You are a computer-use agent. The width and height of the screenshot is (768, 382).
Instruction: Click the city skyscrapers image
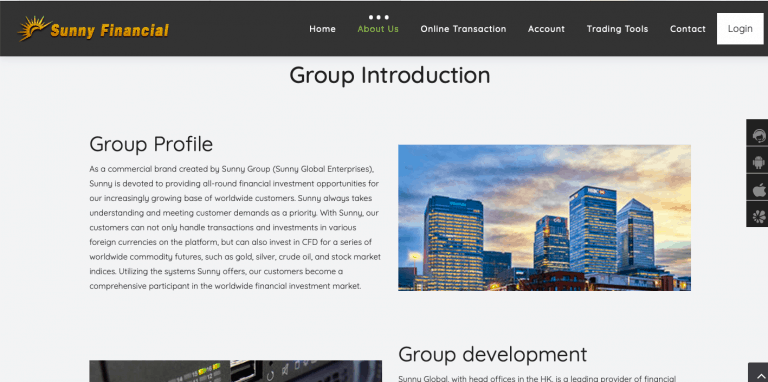[x=544, y=218]
